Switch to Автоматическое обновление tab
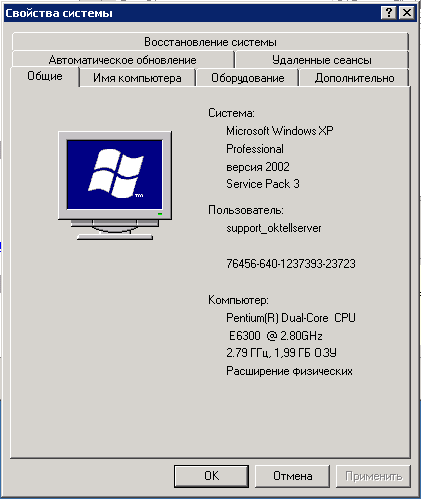Screen dimensions: 421x499 point(123,60)
